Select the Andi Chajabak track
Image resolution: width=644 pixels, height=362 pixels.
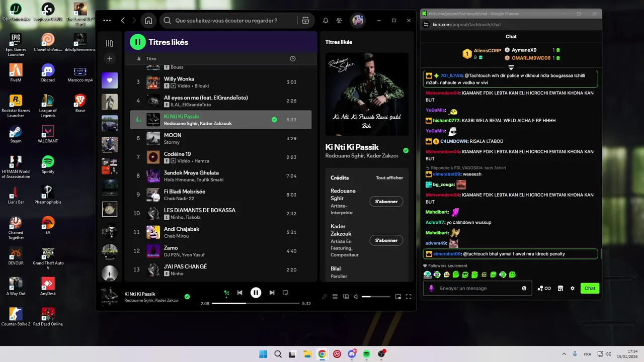(x=221, y=232)
